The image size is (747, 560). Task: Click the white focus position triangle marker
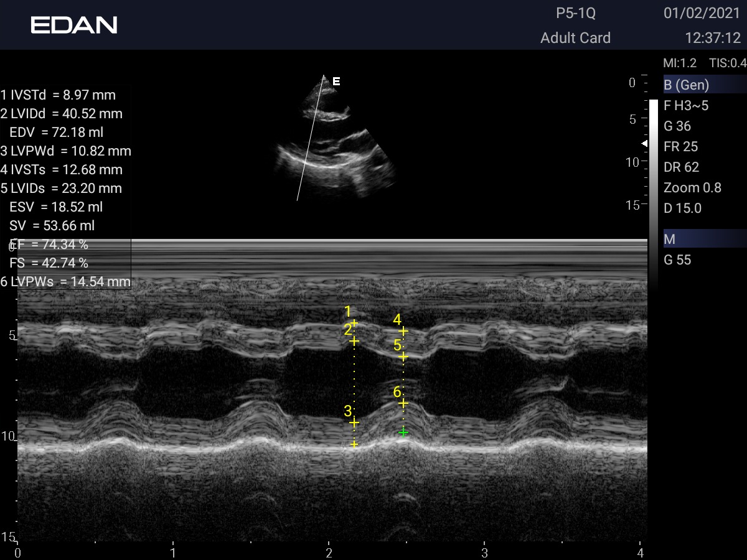click(x=644, y=144)
